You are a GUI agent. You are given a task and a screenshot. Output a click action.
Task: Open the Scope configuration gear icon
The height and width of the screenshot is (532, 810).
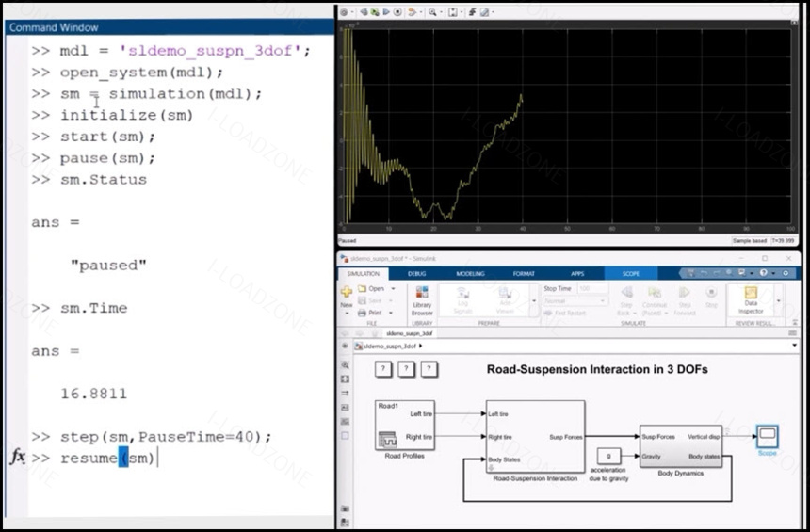pos(344,12)
